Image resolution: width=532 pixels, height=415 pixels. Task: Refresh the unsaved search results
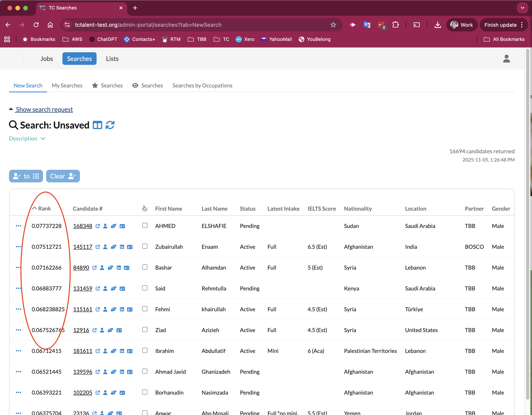(x=110, y=125)
